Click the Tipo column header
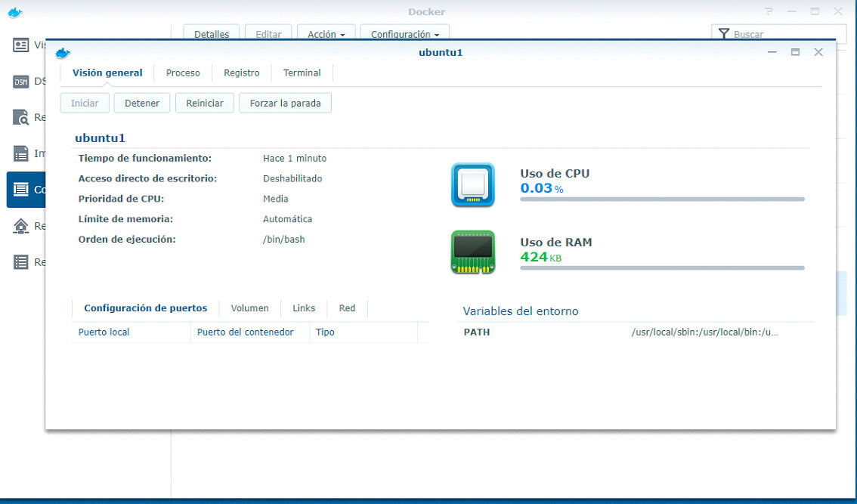 point(364,332)
